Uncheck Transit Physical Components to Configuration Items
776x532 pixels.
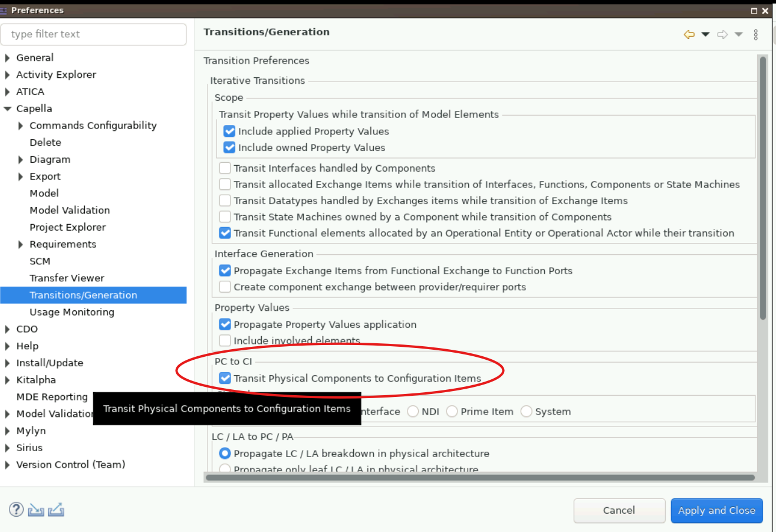click(225, 378)
